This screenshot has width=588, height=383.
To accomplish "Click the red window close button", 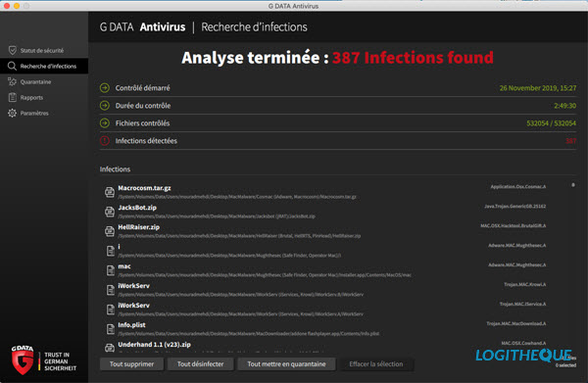I will (x=7, y=6).
